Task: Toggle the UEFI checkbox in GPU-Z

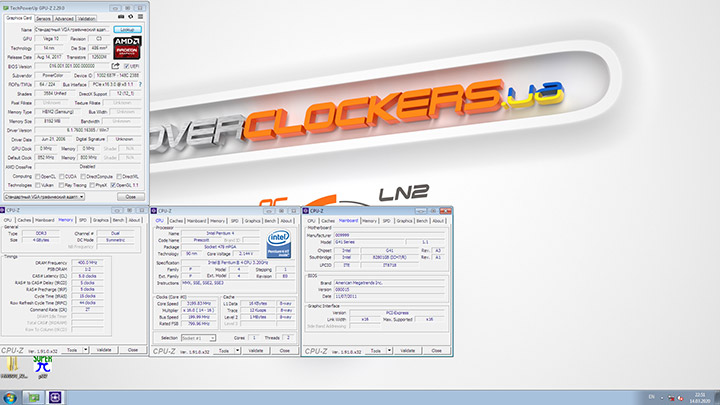Action: coord(127,66)
